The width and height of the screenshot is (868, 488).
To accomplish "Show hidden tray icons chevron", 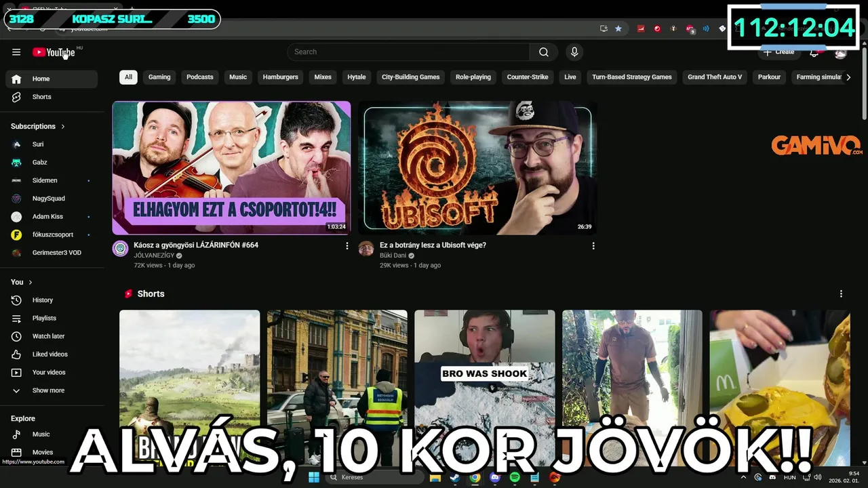I will [743, 478].
